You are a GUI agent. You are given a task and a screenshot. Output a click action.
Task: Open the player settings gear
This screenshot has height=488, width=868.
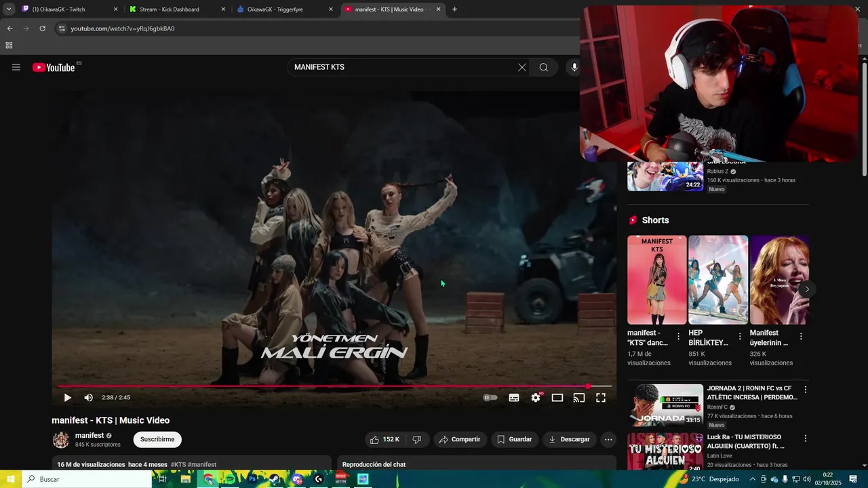coord(536,398)
